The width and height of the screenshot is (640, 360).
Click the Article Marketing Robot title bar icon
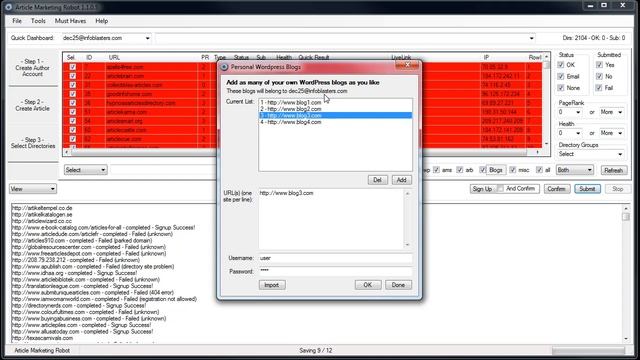(8, 7)
